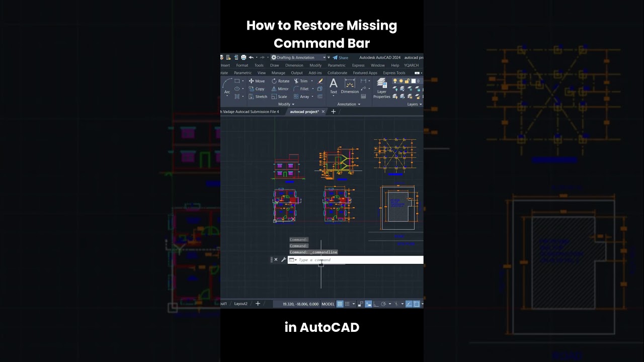Add new layout with plus button
Viewport: 644px width, 362px height.
click(258, 304)
